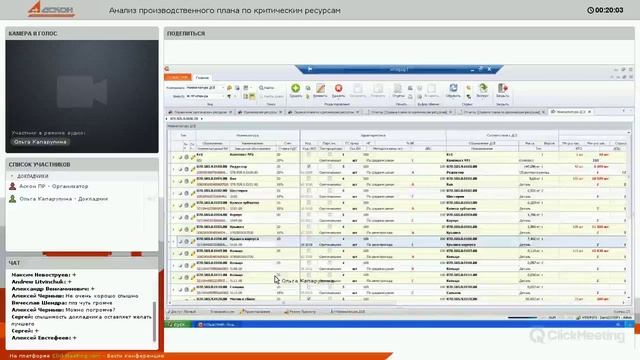The height and width of the screenshot is (360, 640).
Task: Click Аскон ПР - Организатор participant entry
Action: click(x=53, y=186)
